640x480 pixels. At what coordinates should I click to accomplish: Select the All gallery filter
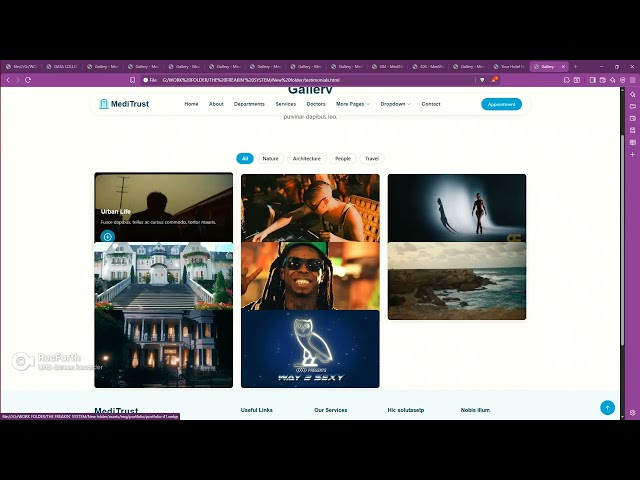coord(245,158)
